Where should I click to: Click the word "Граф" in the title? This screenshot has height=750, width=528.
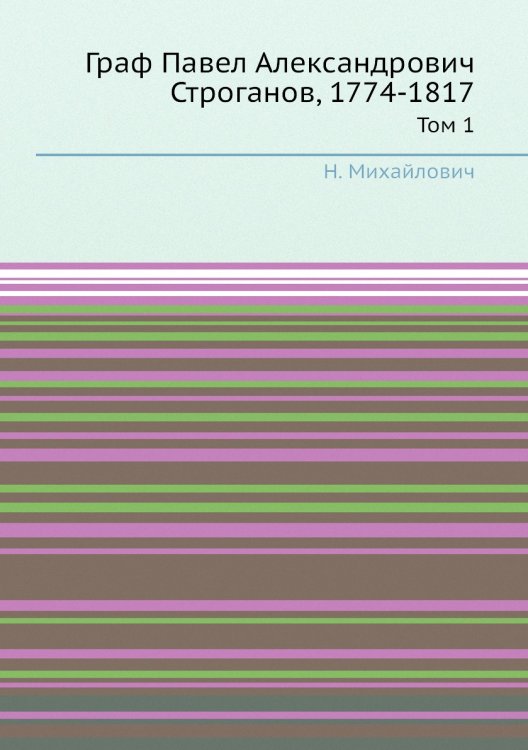(120, 65)
